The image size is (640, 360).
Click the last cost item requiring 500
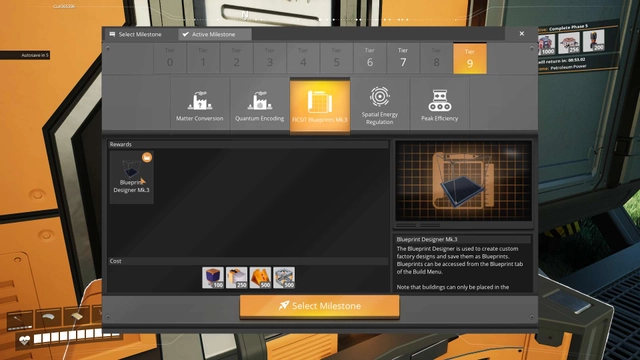click(x=284, y=278)
